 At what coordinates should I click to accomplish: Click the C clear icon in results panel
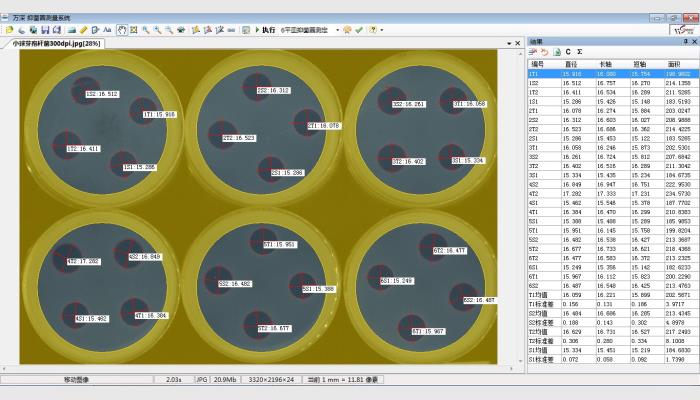tap(568, 51)
